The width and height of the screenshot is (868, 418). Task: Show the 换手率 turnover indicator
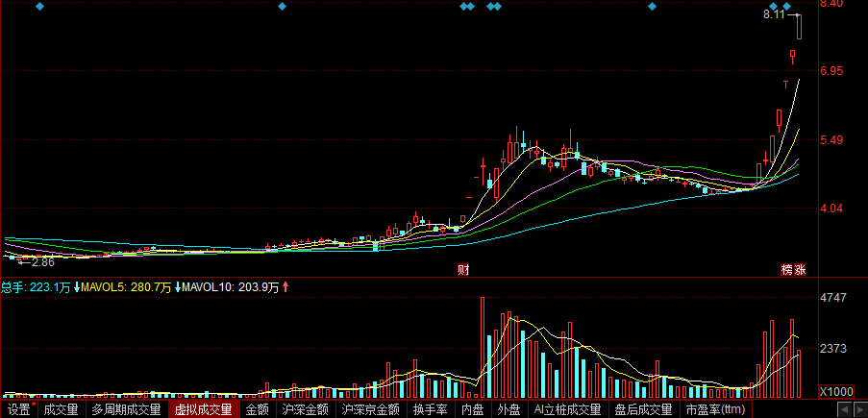click(x=430, y=409)
